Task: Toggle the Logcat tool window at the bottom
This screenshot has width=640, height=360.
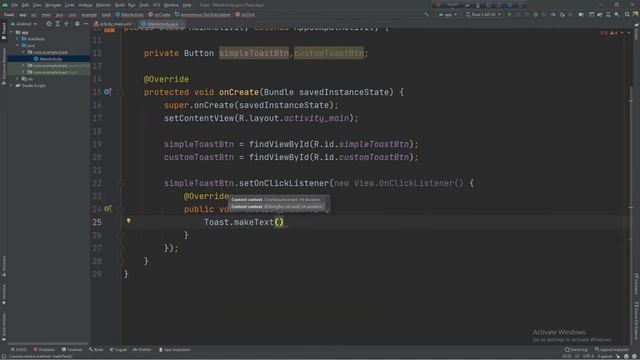Action: click(118, 350)
